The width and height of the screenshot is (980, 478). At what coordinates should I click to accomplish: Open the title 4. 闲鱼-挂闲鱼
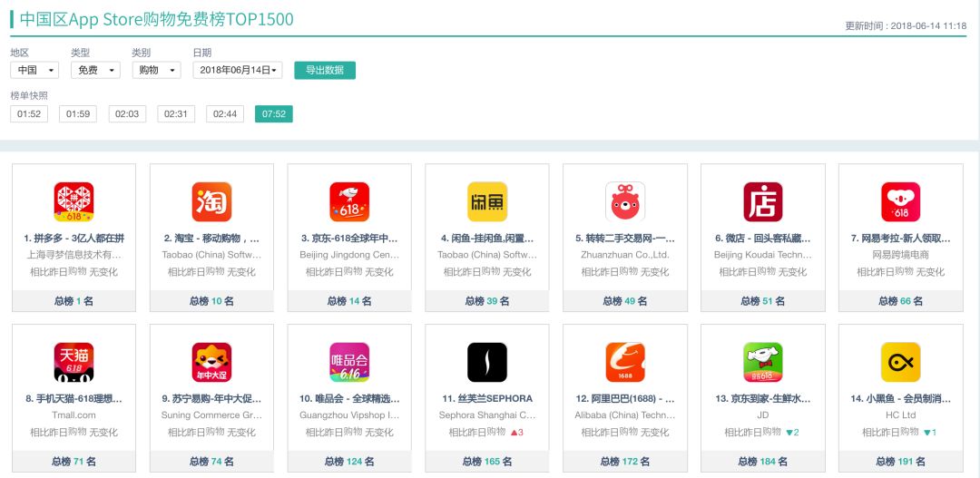pyautogui.click(x=487, y=238)
